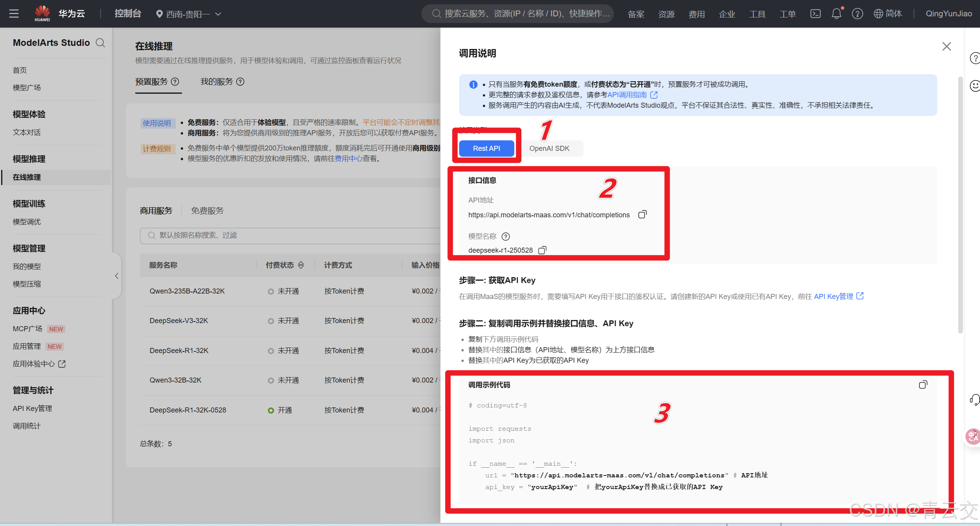Select the OpenAI SDK interface type
Viewport: 980px width, 526px height.
[x=549, y=149]
